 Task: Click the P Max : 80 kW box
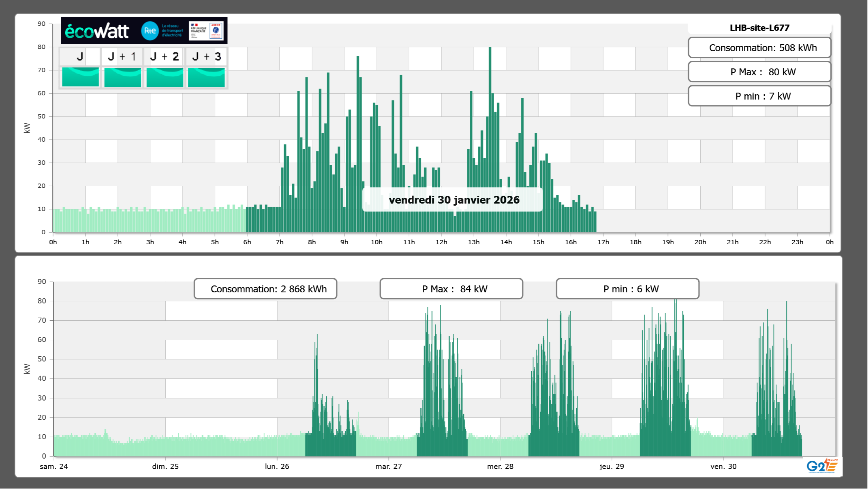[759, 72]
